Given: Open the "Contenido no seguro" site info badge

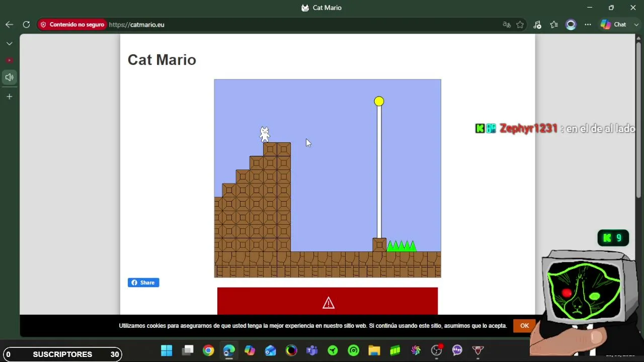Looking at the screenshot, I should click(72, 25).
